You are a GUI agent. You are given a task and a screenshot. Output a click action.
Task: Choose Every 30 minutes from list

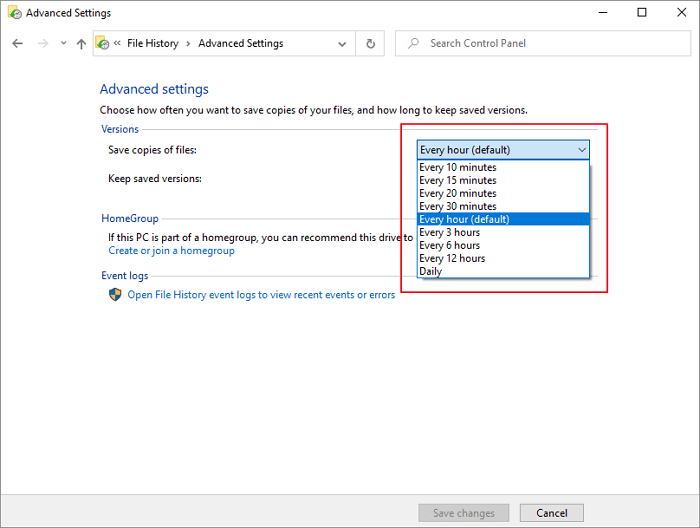(458, 207)
